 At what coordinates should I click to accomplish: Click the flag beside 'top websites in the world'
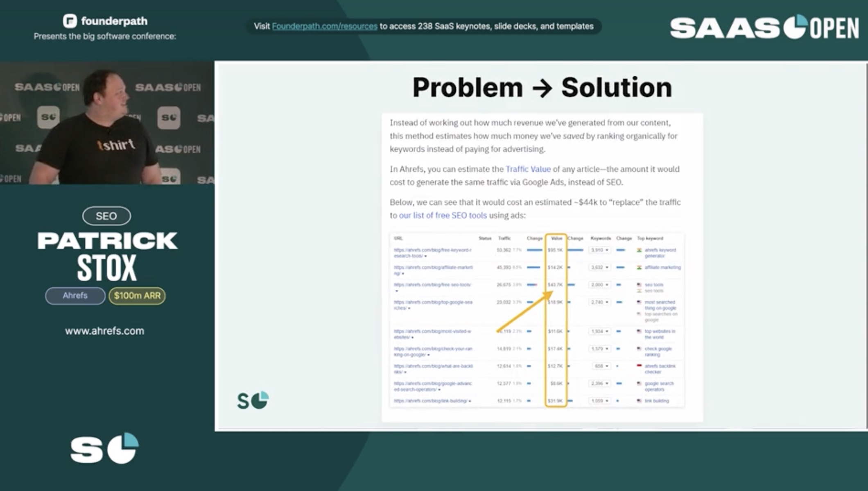pyautogui.click(x=639, y=331)
